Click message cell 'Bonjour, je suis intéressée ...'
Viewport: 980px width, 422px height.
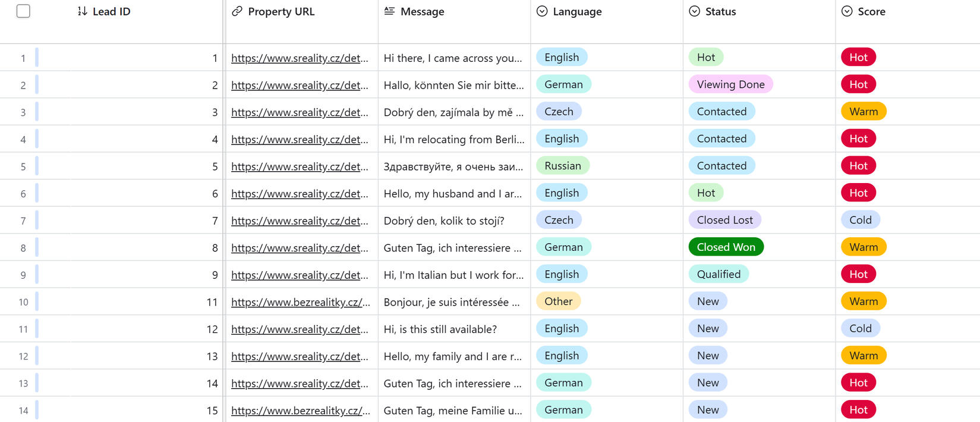[x=454, y=302]
